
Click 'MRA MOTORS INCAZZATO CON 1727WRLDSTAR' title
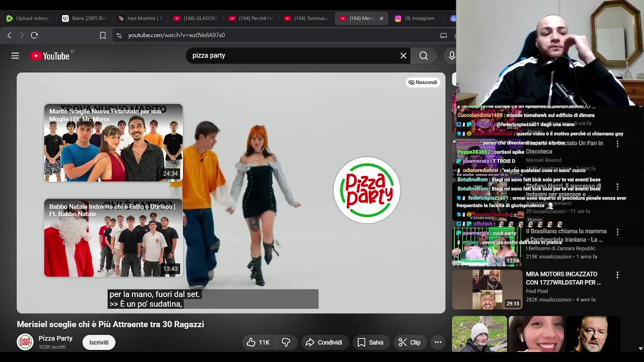coord(563,279)
